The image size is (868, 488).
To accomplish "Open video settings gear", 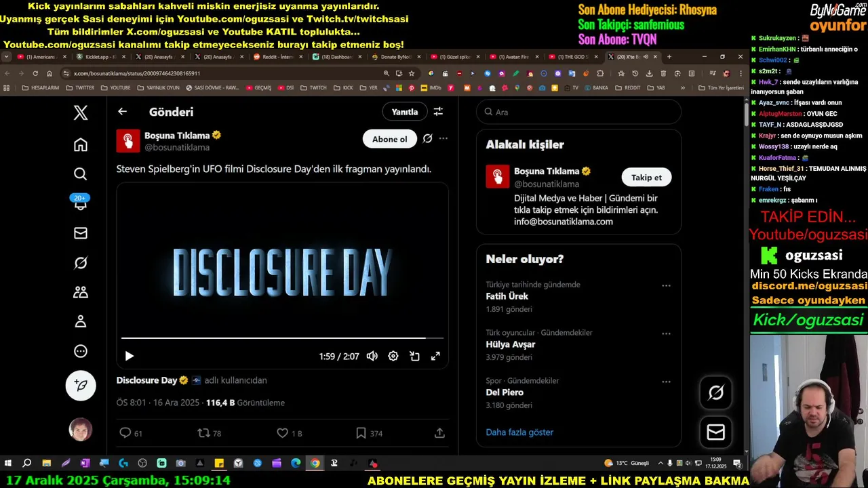I will pyautogui.click(x=393, y=356).
